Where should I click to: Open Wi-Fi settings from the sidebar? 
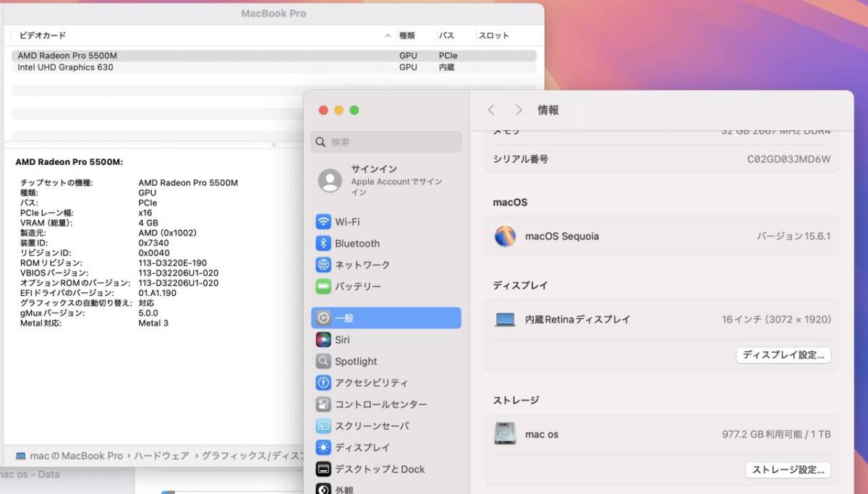click(x=352, y=221)
